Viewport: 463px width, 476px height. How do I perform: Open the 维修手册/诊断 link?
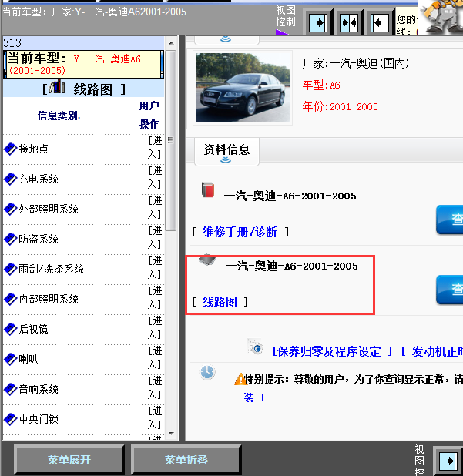point(240,233)
